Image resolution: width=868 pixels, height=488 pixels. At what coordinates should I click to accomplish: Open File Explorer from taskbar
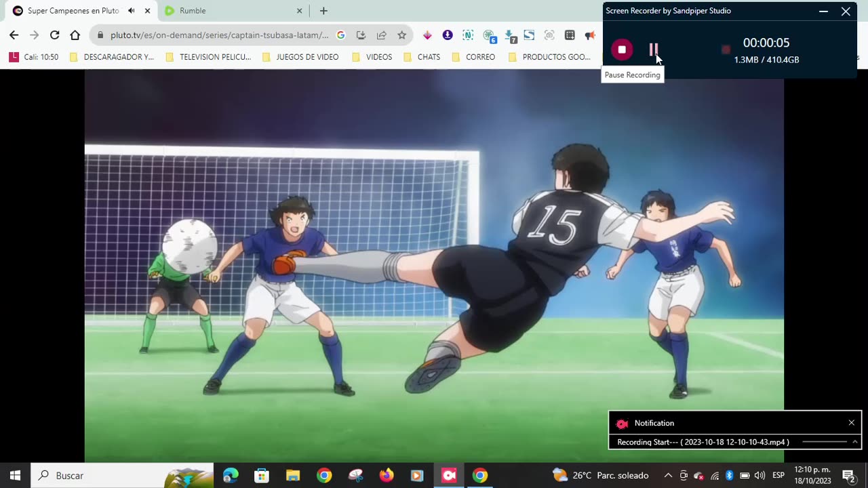tap(293, 475)
